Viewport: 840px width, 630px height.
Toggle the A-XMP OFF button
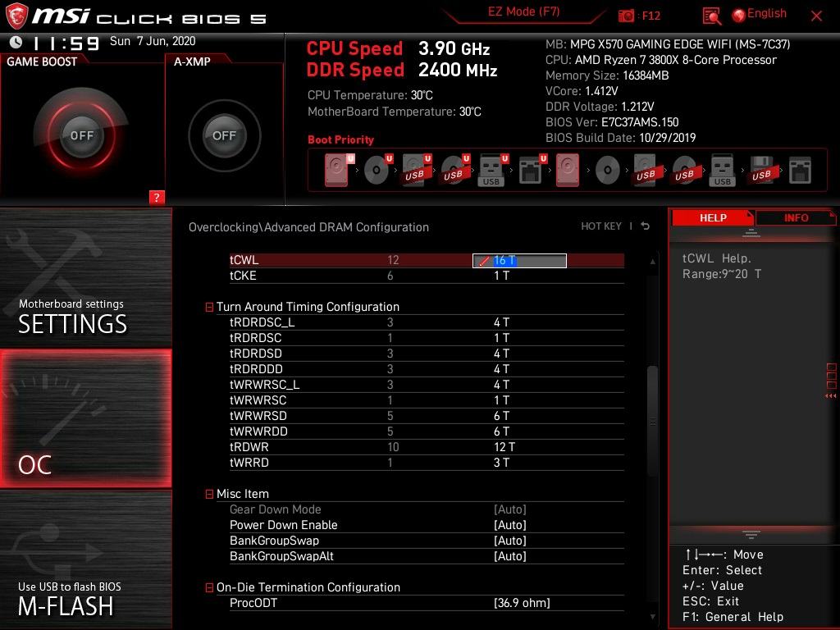click(224, 135)
